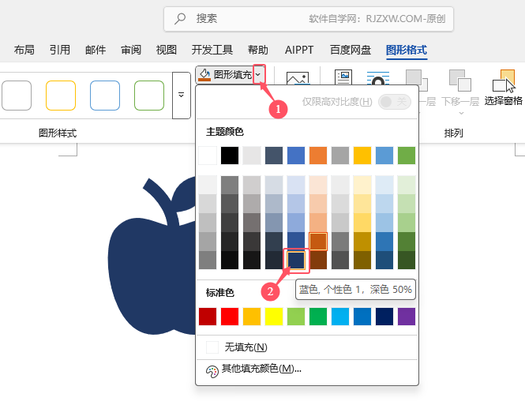Apply the blue outline shape style
The height and width of the screenshot is (420, 525).
tap(105, 96)
